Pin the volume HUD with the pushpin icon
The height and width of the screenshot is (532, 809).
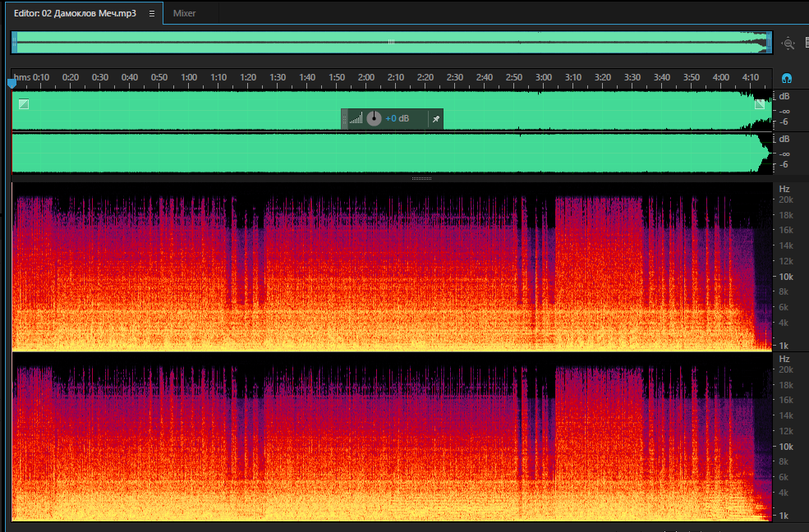click(x=436, y=119)
